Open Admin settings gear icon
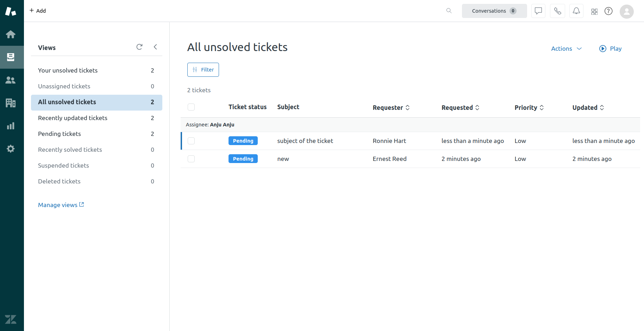 11,149
